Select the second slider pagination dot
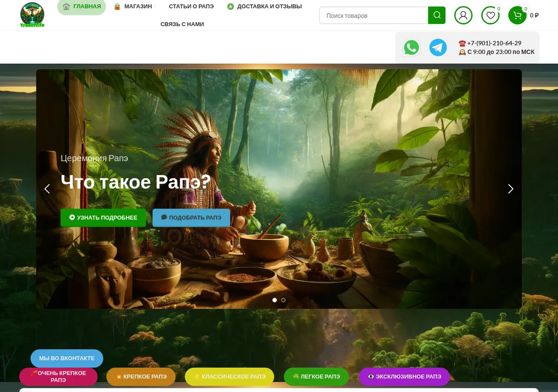Image resolution: width=558 pixels, height=392 pixels. 283,300
